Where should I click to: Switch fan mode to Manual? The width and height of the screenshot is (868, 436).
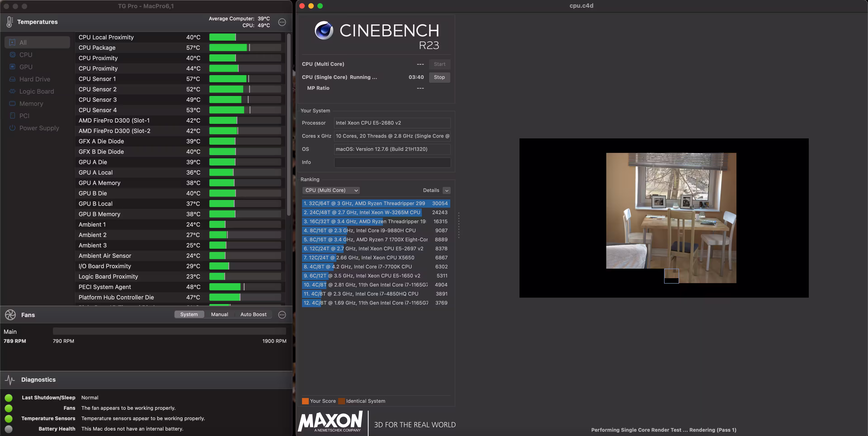click(219, 314)
